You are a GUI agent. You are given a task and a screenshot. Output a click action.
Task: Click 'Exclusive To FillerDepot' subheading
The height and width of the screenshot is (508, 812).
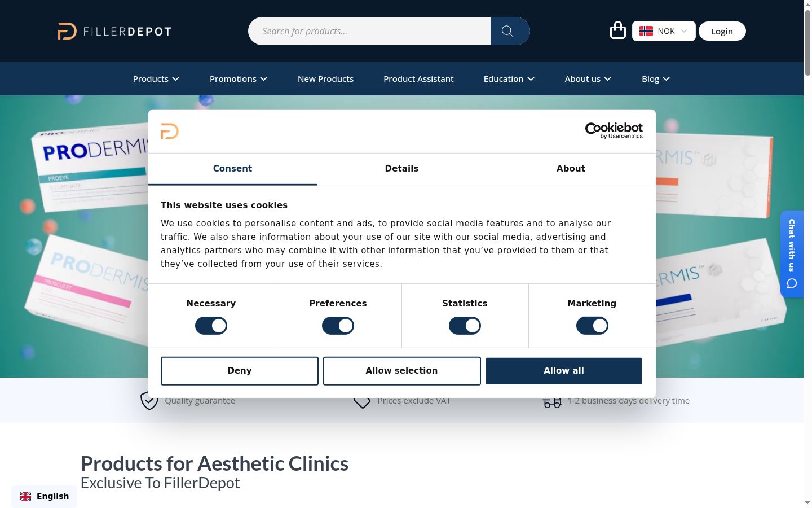pos(160,483)
